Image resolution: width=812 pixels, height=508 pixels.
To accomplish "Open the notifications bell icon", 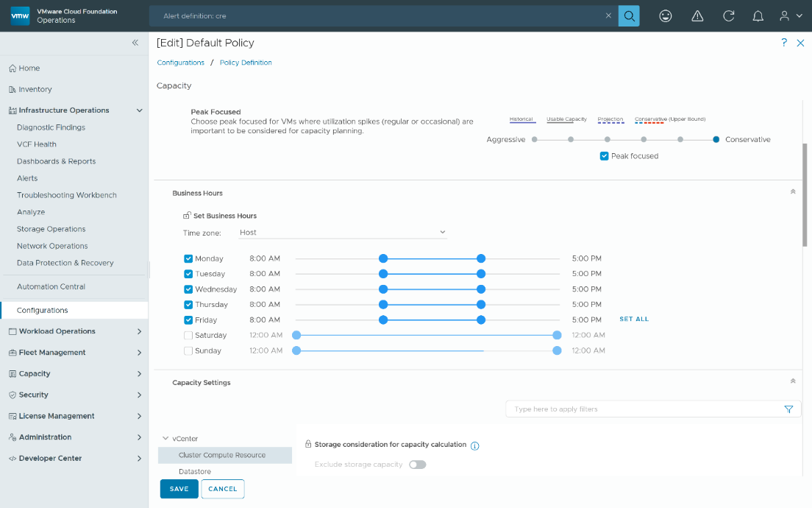I will (760, 15).
